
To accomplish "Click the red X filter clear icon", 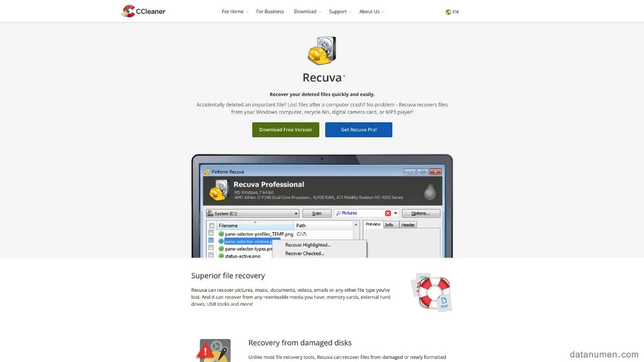I will (388, 213).
